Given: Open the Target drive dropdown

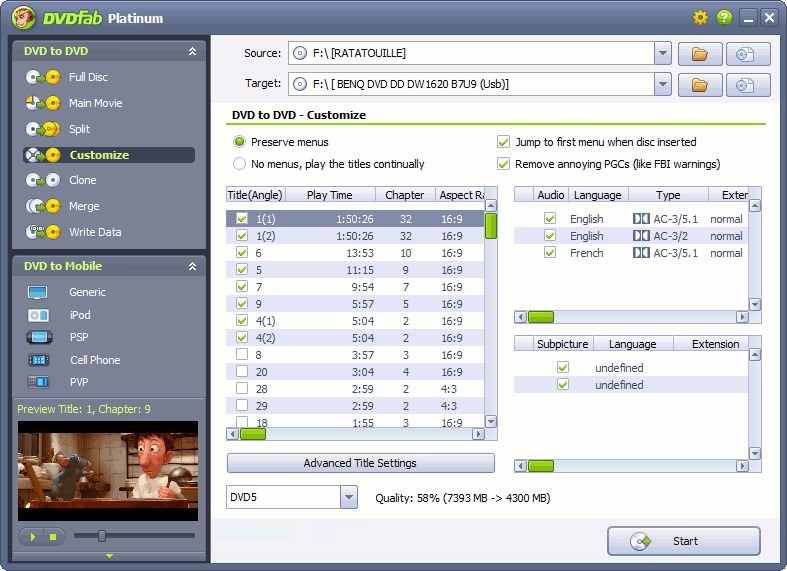Looking at the screenshot, I should coord(663,84).
